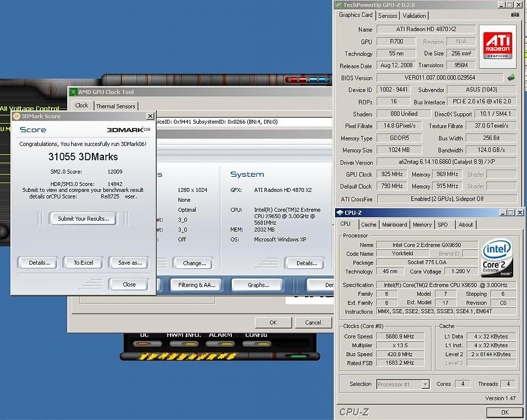Click the BIOS Version field in GPU-Z
The height and width of the screenshot is (420, 527).
[440, 78]
